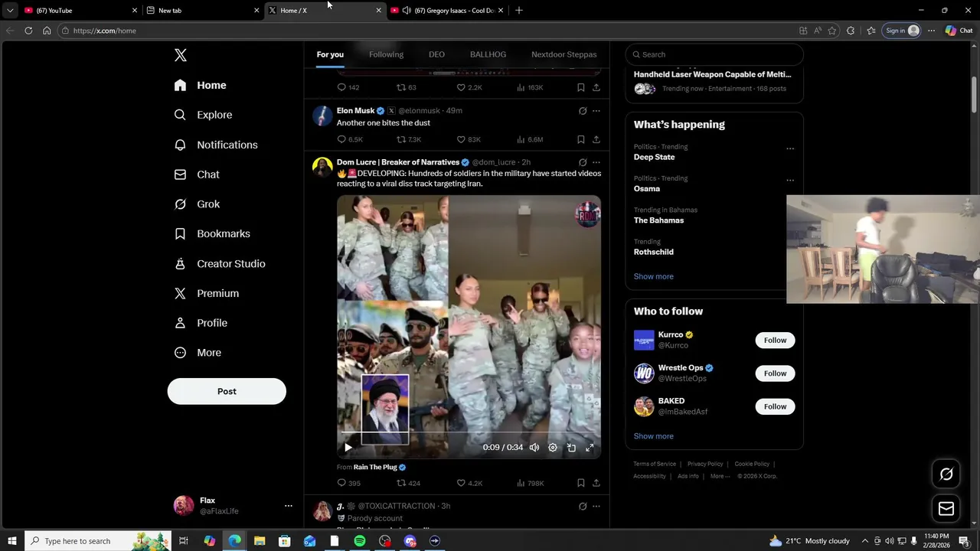The width and height of the screenshot is (980, 551).
Task: Open the Chat section in the sidebar
Action: [197, 174]
